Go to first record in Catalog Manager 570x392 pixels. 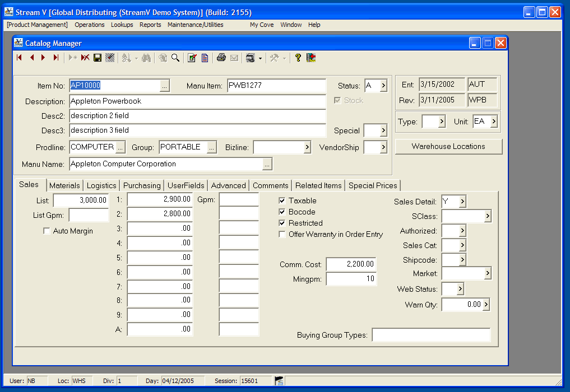[20, 58]
